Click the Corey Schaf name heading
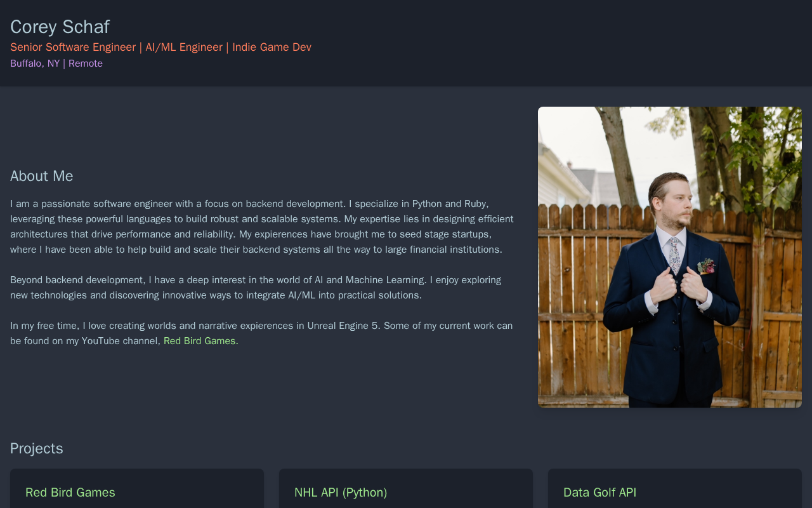Viewport: 812px width, 508px height. tap(60, 27)
